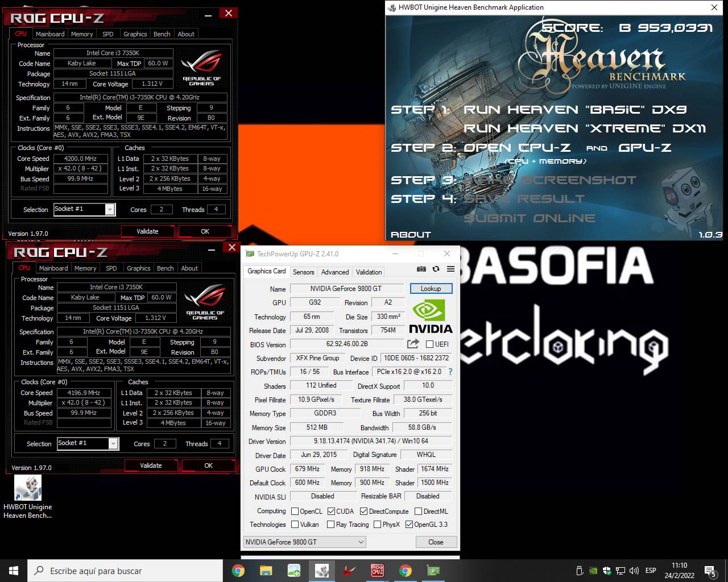Switch to HWBOT Heaven app on taskbar

322,570
